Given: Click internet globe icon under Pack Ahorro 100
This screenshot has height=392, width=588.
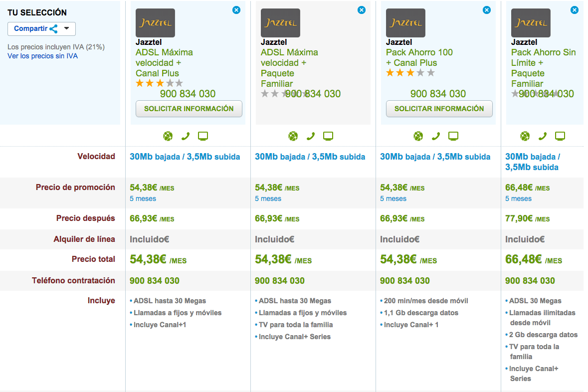Looking at the screenshot, I should click(418, 136).
